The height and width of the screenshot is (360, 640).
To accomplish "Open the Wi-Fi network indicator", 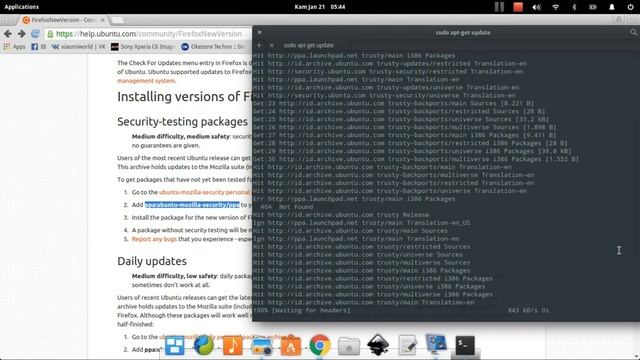I will coord(556,7).
